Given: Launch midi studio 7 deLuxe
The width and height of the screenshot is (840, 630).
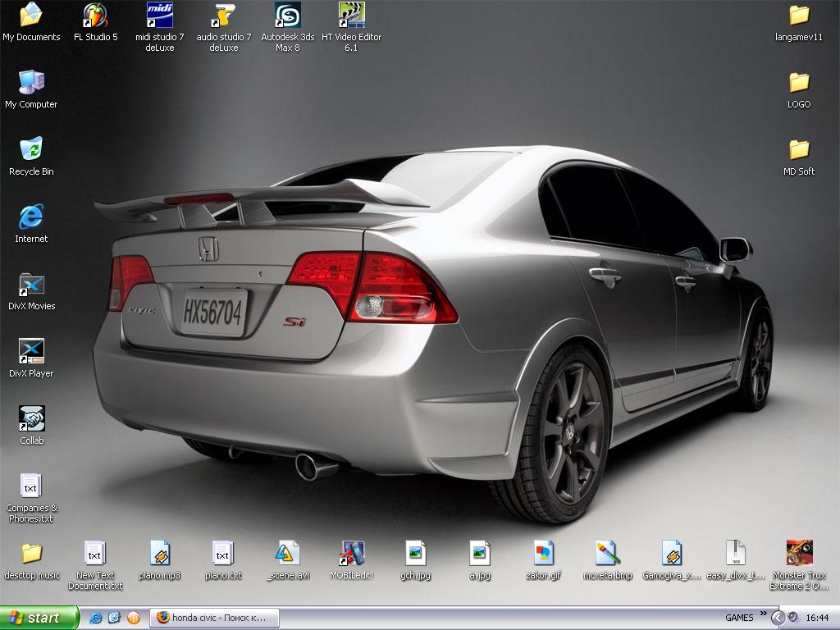Looking at the screenshot, I should (159, 16).
